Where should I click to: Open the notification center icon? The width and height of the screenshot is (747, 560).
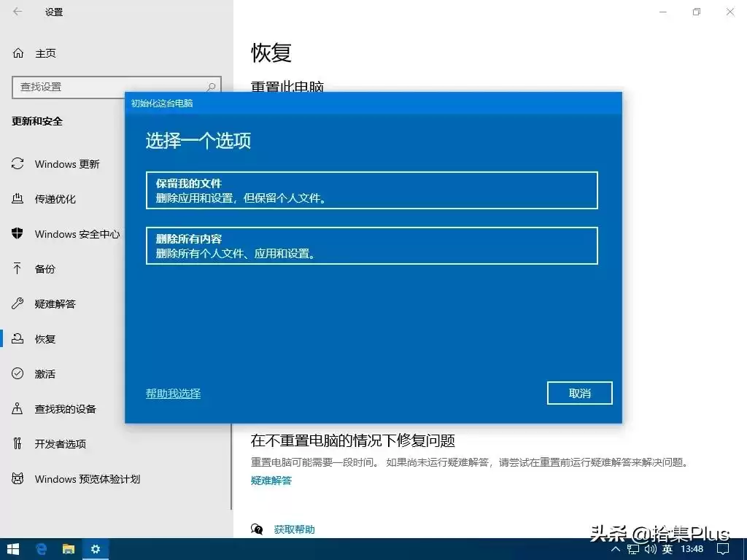point(723,550)
